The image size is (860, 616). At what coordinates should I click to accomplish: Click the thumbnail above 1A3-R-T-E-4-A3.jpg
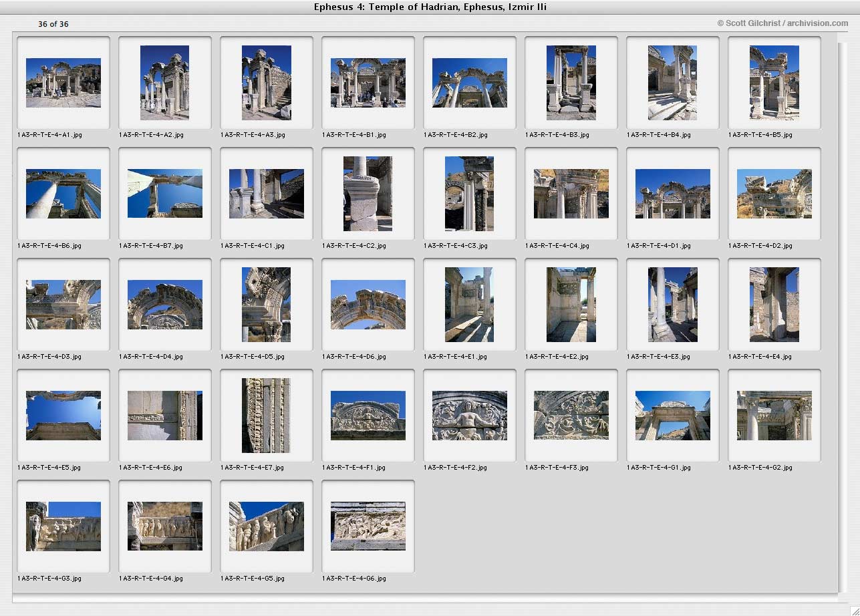[267, 83]
